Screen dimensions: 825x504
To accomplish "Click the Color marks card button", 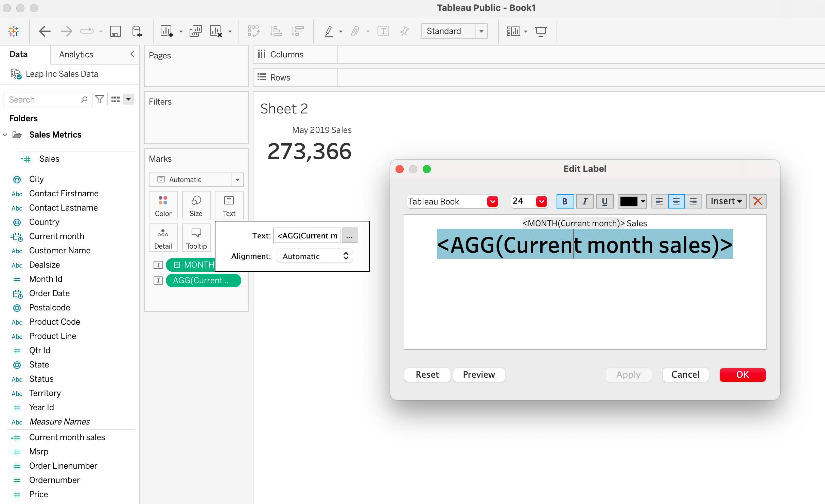I will click(x=163, y=205).
